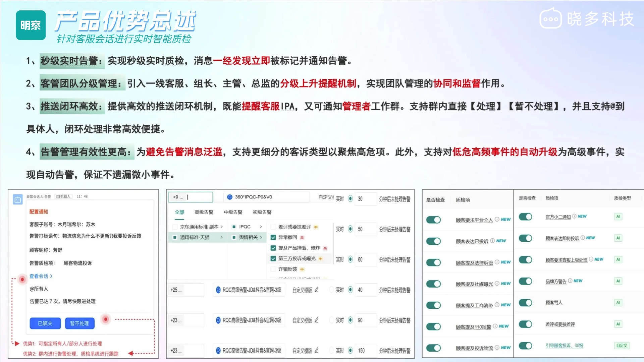Click the pencil edit icon next to 自定义模版
The width and height of the screenshot is (644, 362).
pyautogui.click(x=316, y=290)
